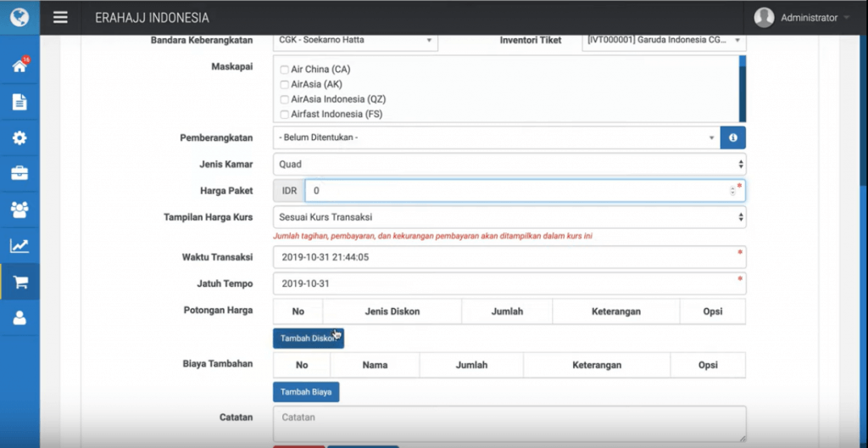Viewport: 868px width, 448px height.
Task: Open the line chart sidebar icon
Action: click(x=19, y=246)
